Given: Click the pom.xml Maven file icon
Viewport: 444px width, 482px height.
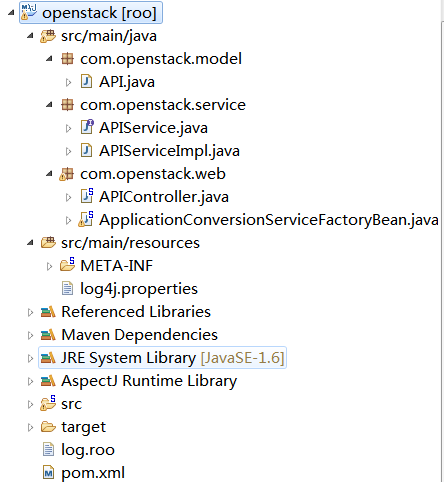Looking at the screenshot, I should coord(49,473).
